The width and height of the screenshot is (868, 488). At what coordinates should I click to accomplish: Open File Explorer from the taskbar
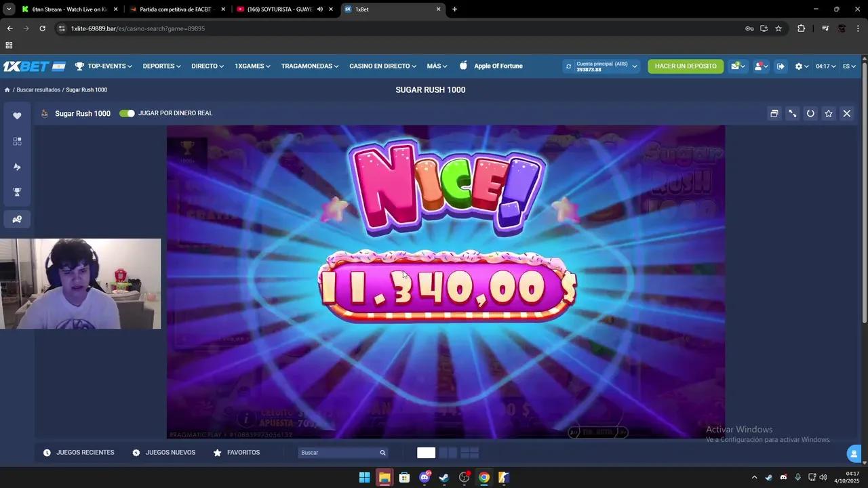tap(384, 478)
